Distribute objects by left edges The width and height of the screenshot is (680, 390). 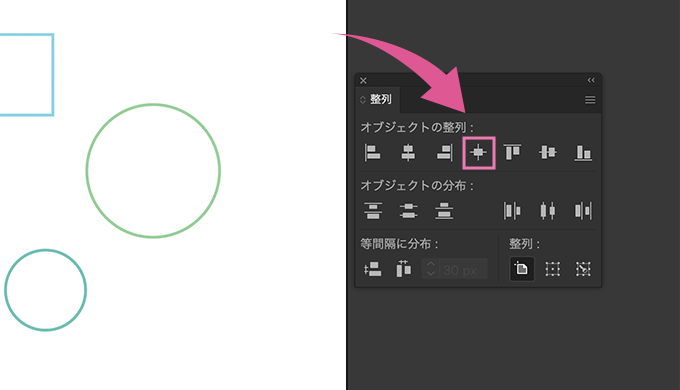click(x=512, y=211)
